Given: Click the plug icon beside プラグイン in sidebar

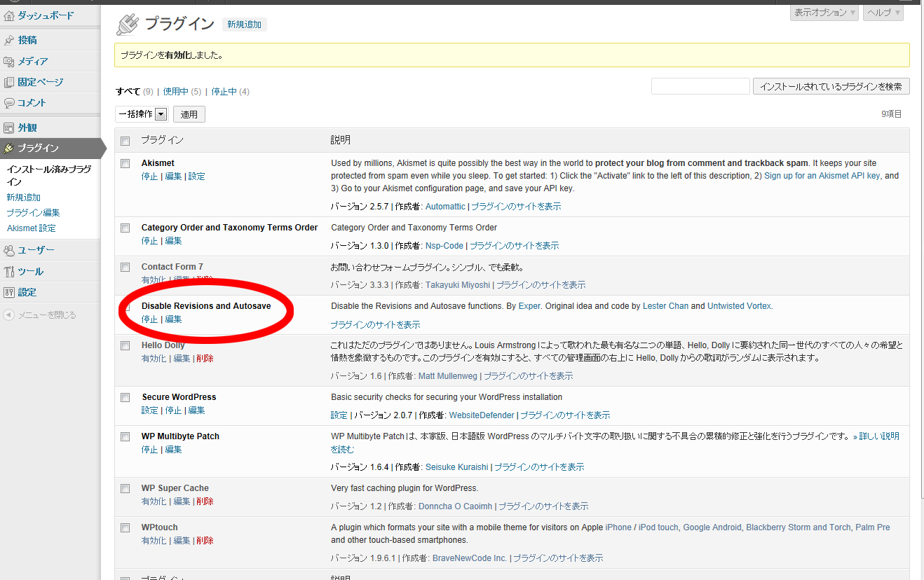Looking at the screenshot, I should (9, 148).
